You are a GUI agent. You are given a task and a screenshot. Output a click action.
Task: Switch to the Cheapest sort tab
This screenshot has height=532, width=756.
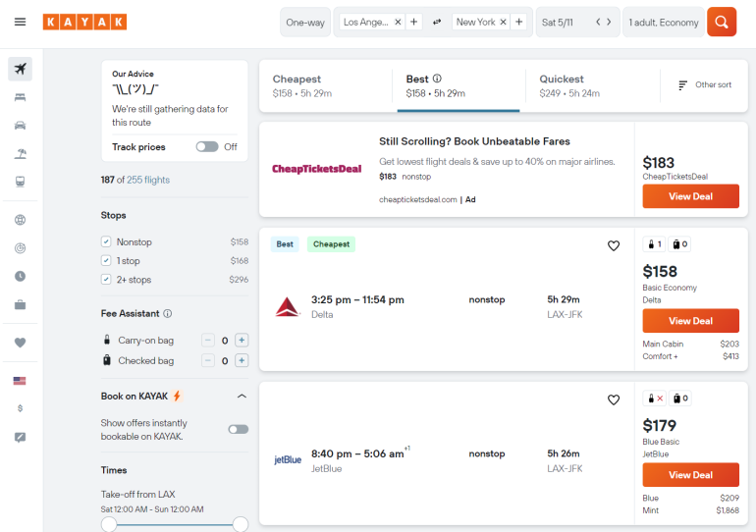pos(324,86)
